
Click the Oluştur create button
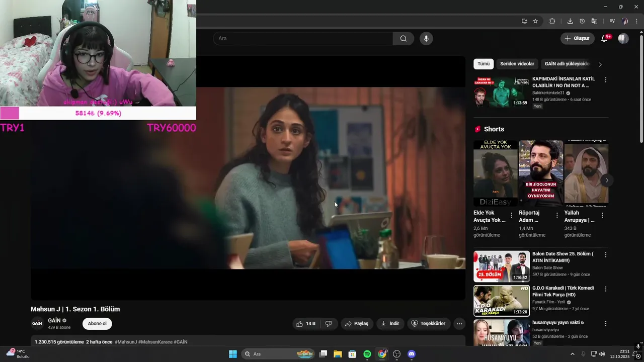tap(578, 39)
